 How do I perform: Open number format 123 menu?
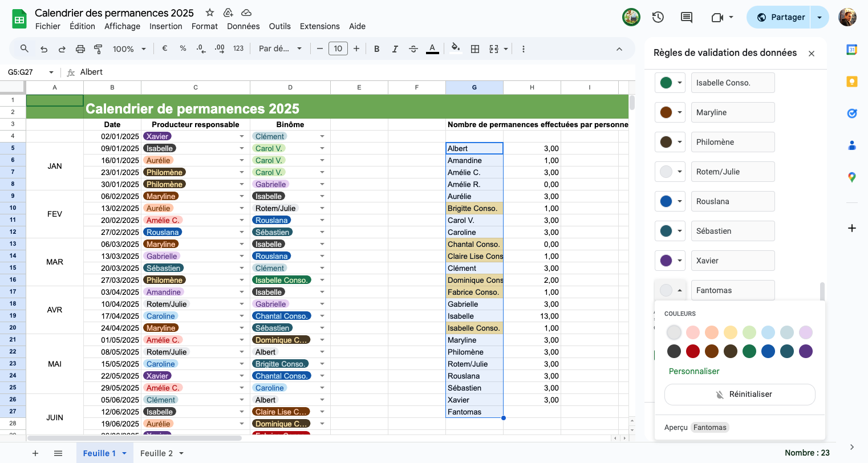coord(238,49)
